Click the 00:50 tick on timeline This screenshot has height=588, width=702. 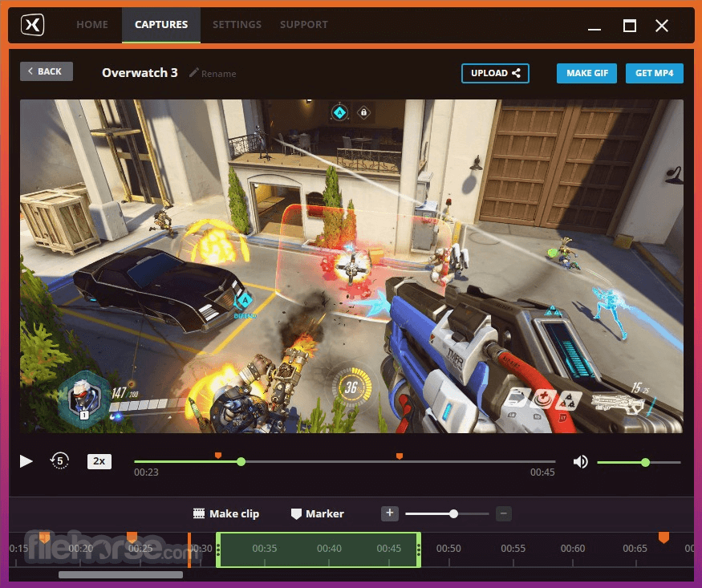pos(448,549)
